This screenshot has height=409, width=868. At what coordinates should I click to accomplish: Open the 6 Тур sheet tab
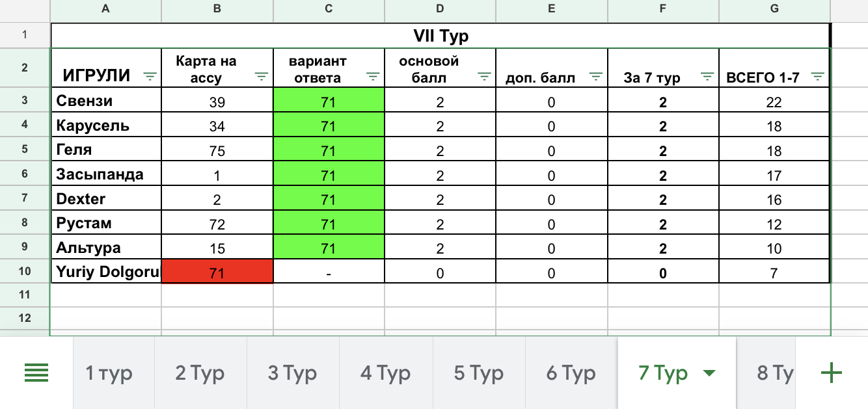(571, 373)
